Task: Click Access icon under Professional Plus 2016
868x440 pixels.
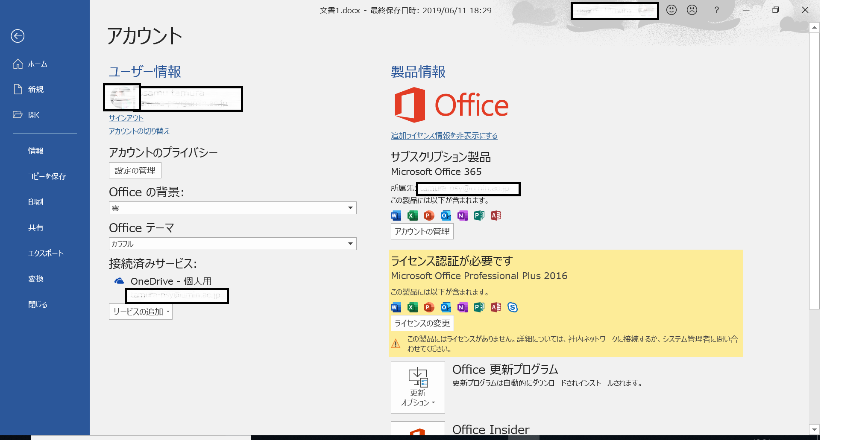Action: click(x=496, y=308)
